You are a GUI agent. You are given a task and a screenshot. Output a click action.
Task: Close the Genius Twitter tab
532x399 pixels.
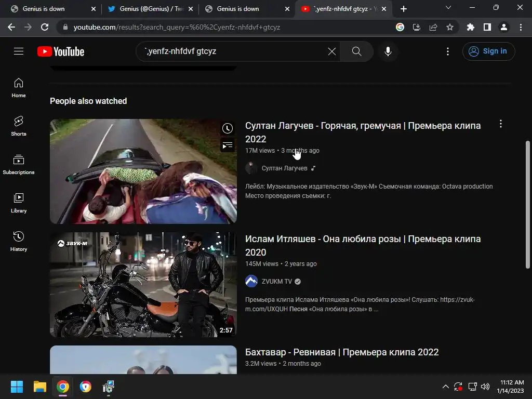tap(191, 9)
